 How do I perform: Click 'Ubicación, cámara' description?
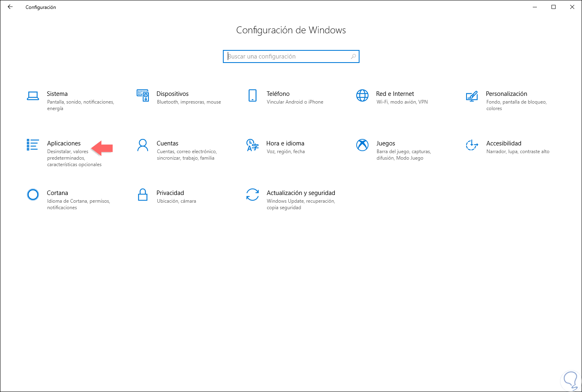tap(177, 201)
